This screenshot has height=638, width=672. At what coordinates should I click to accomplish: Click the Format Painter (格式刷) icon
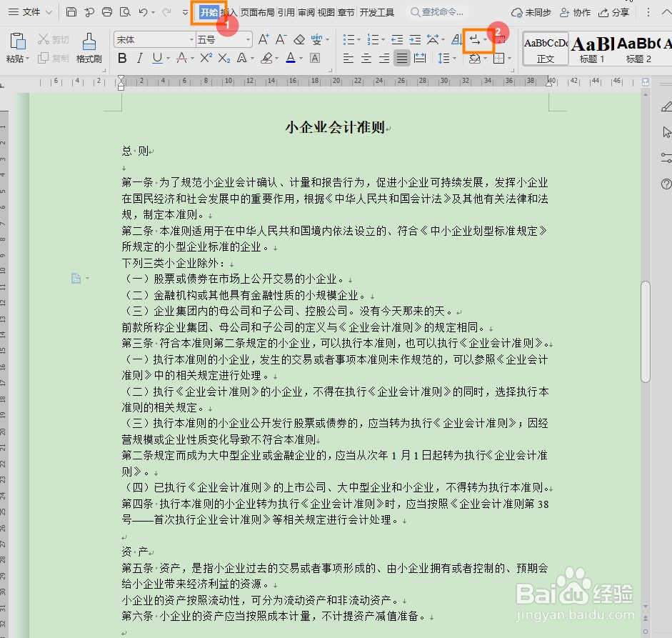click(x=89, y=42)
